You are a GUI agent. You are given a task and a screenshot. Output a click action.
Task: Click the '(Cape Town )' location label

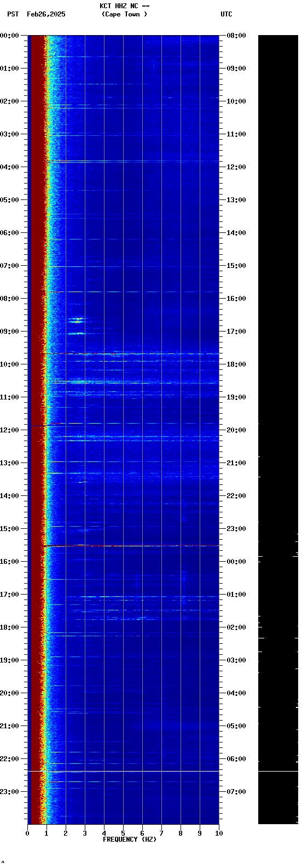coord(124,14)
